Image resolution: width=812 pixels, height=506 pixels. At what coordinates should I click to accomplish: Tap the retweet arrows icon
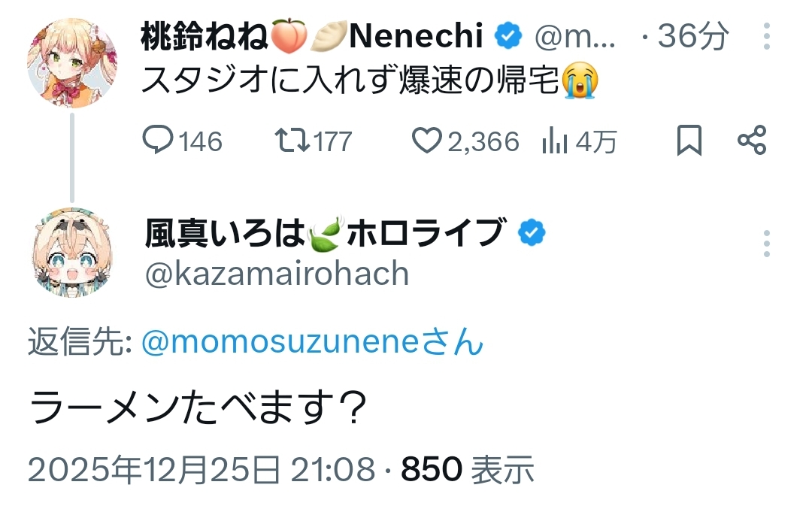pyautogui.click(x=289, y=141)
